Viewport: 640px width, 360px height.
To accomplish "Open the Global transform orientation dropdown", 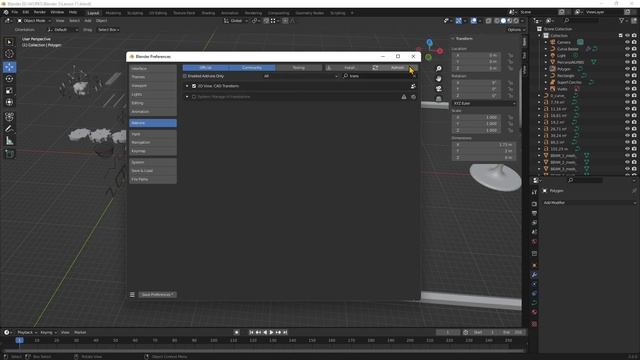I will (x=236, y=20).
